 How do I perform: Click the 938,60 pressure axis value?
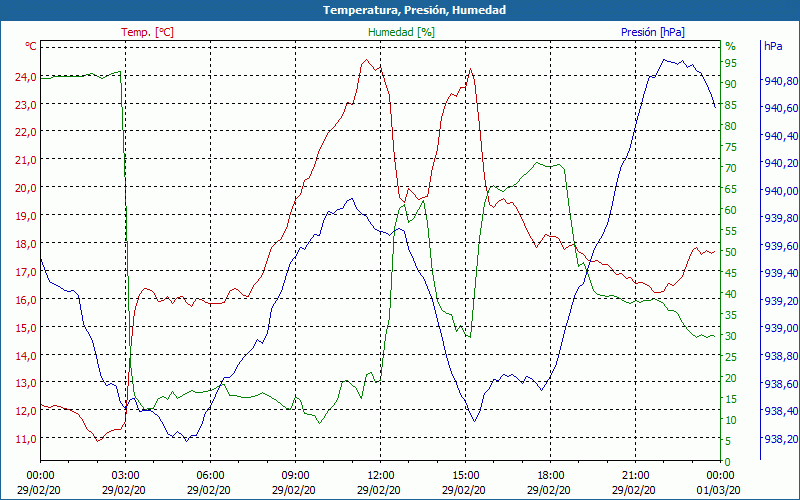click(781, 383)
